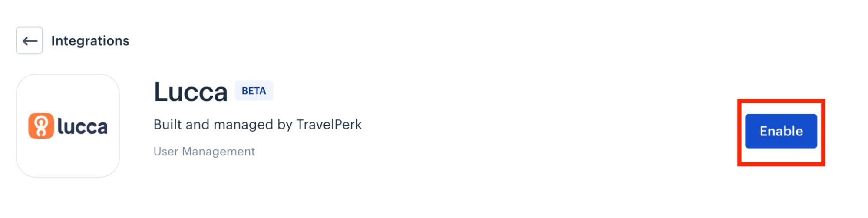Click the word Management in the category label
This screenshot has height=218, width=868.
pos(218,152)
